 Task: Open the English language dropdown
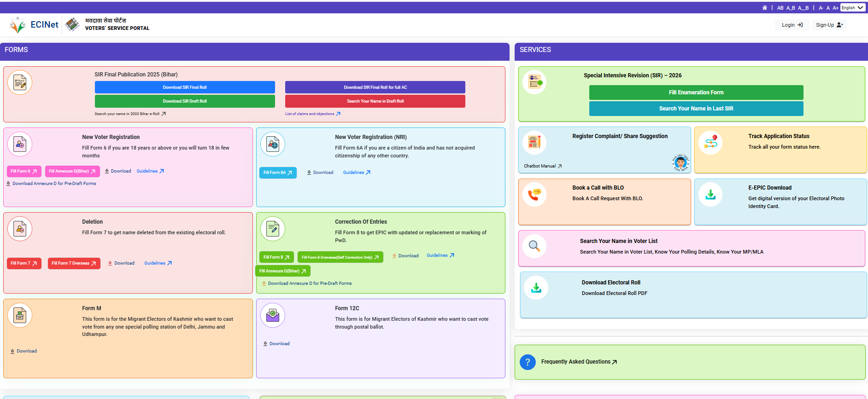[852, 8]
